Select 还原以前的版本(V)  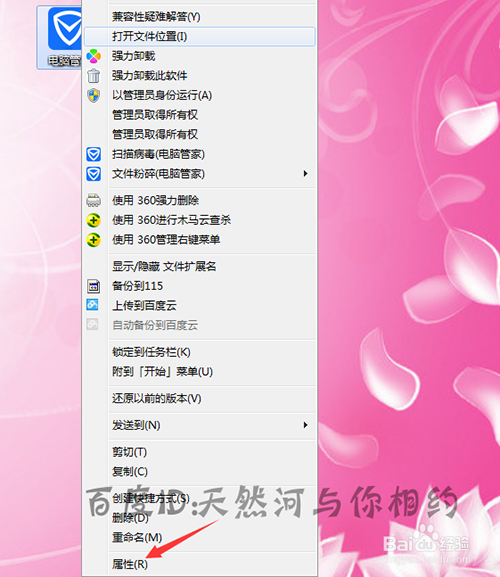pyautogui.click(x=200, y=399)
